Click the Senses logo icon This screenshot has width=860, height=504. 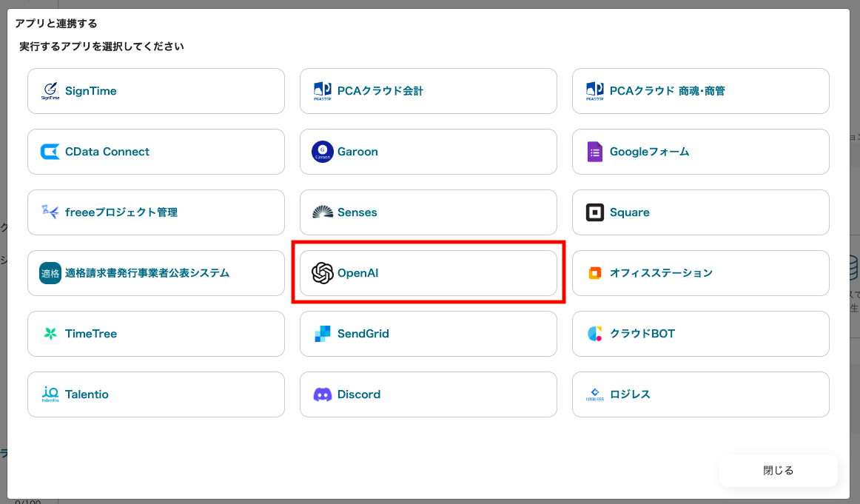[323, 212]
